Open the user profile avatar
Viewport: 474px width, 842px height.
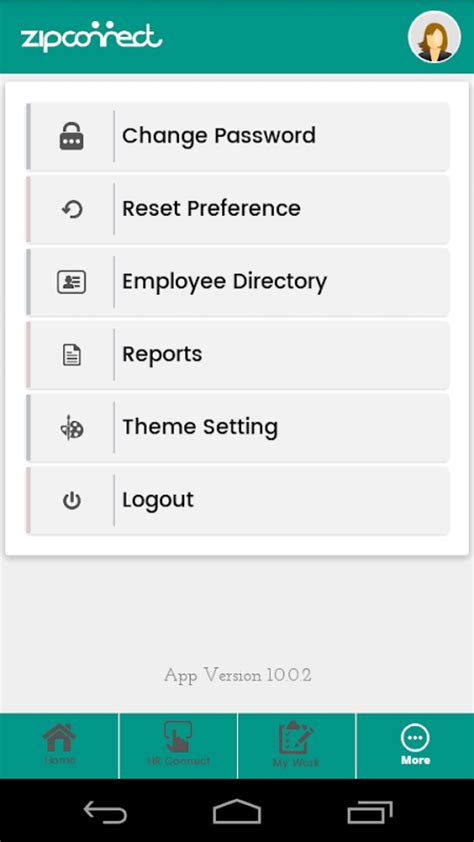(434, 37)
